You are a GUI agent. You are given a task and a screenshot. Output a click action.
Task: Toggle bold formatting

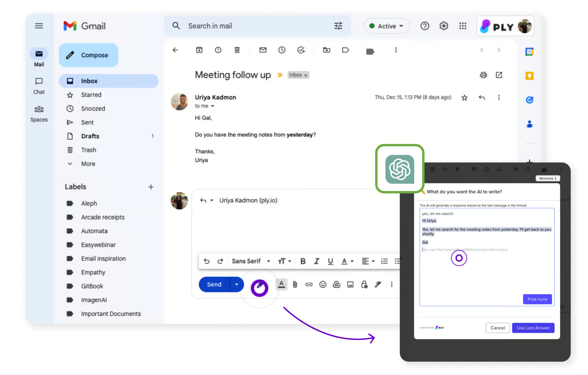(303, 261)
